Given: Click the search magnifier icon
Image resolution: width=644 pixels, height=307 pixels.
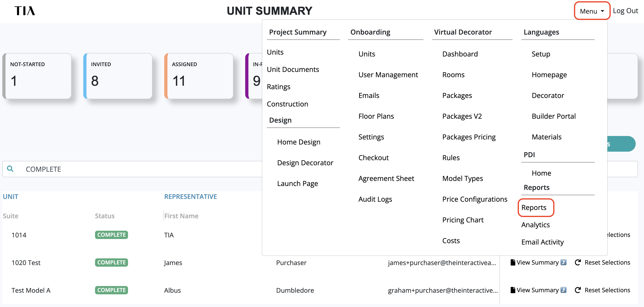Looking at the screenshot, I should [10, 169].
